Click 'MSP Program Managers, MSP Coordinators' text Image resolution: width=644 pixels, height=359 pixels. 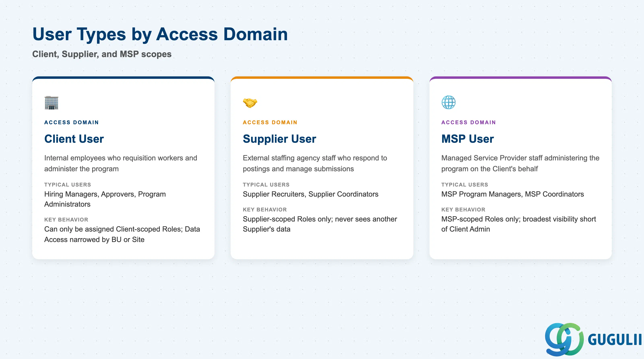(513, 194)
